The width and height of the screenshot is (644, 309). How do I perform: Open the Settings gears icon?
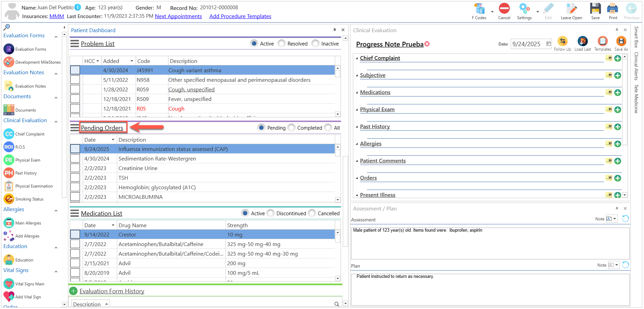click(x=524, y=9)
